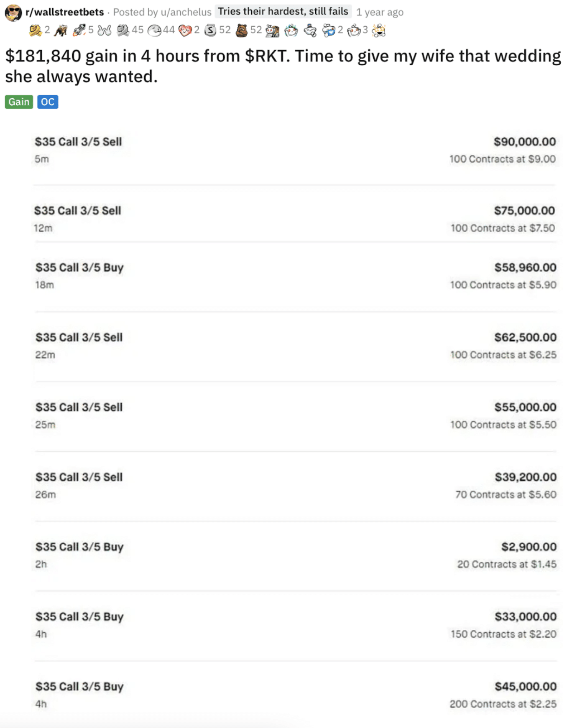Filter by the green Gain flair
The height and width of the screenshot is (728, 572).
(19, 102)
